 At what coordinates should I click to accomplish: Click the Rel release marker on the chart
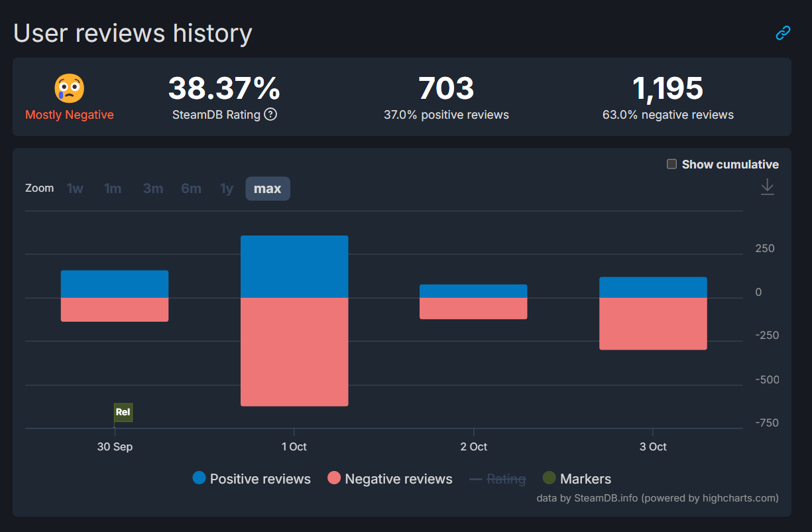(x=123, y=412)
